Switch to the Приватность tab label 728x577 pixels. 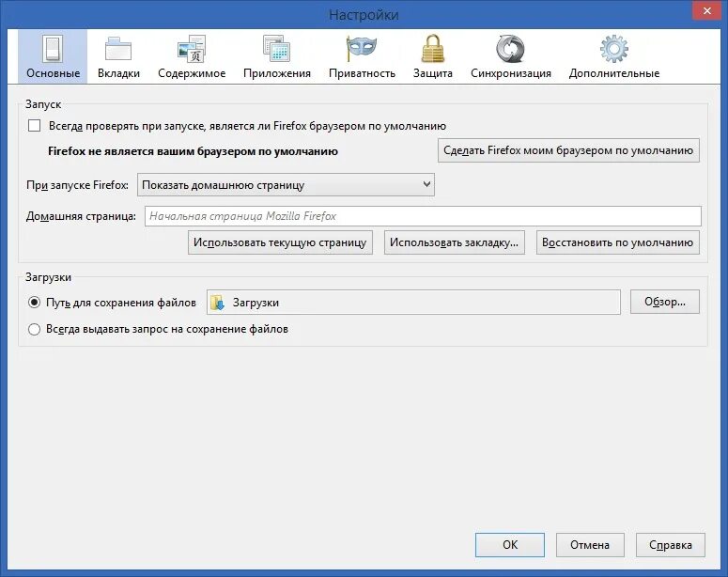pos(362,73)
